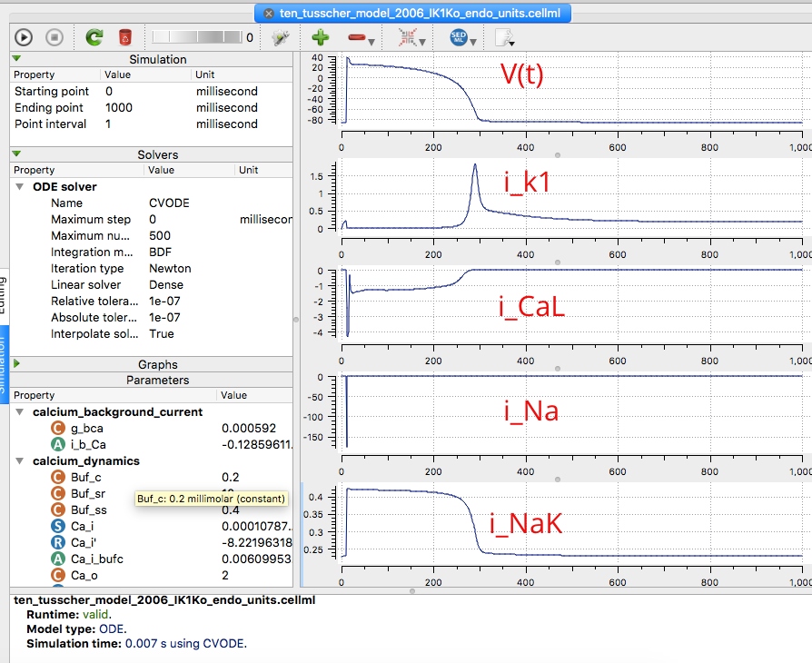Select the Interpolate solution True value

(162, 334)
